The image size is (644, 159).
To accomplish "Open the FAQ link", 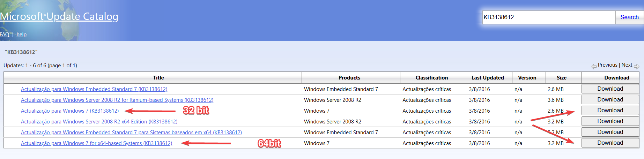I will [x=5, y=35].
